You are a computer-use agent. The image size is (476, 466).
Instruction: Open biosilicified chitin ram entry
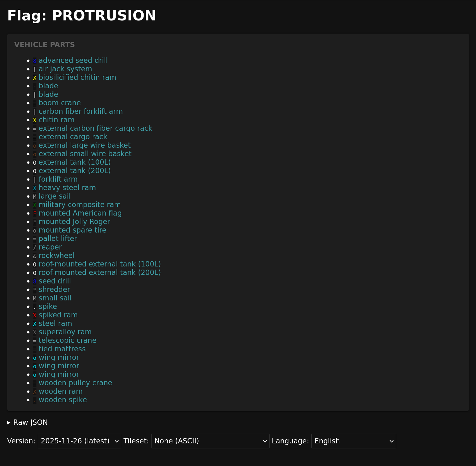(x=77, y=77)
